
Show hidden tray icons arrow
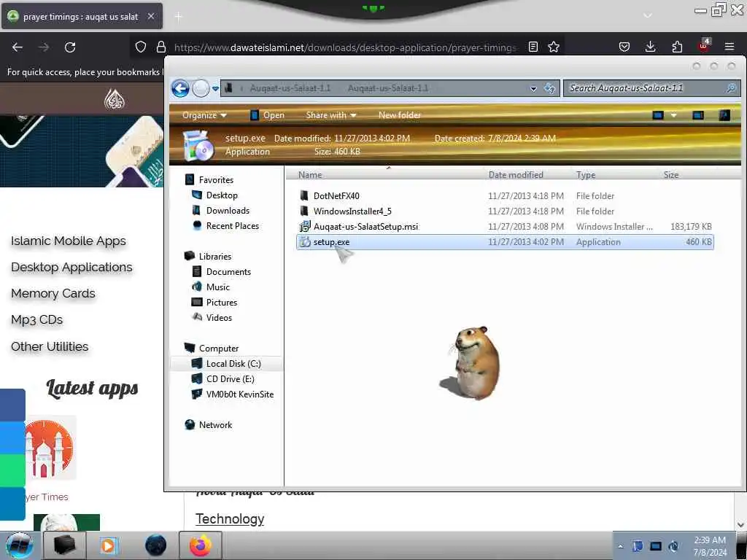pyautogui.click(x=620, y=546)
